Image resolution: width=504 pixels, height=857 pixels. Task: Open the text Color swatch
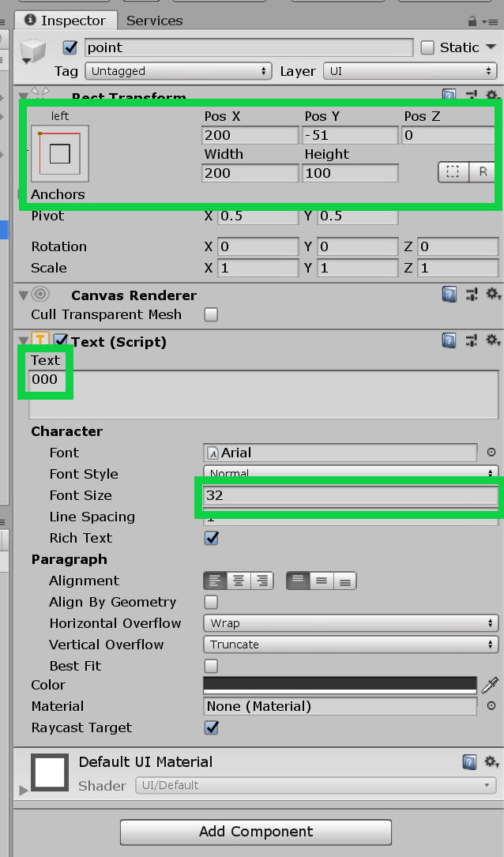(x=340, y=684)
